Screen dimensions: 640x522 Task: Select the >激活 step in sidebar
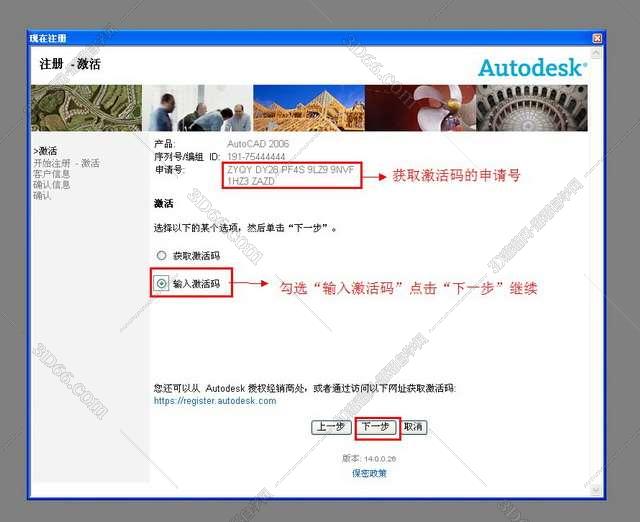point(45,151)
